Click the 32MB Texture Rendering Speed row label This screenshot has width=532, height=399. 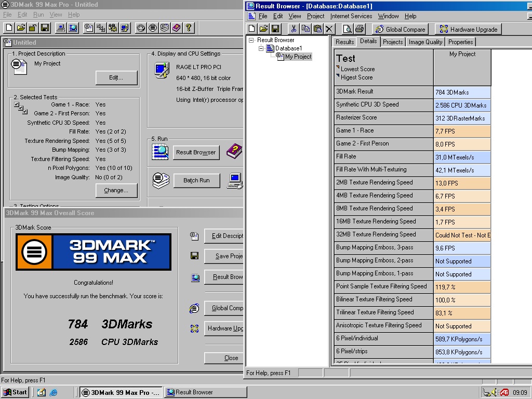[384, 234]
